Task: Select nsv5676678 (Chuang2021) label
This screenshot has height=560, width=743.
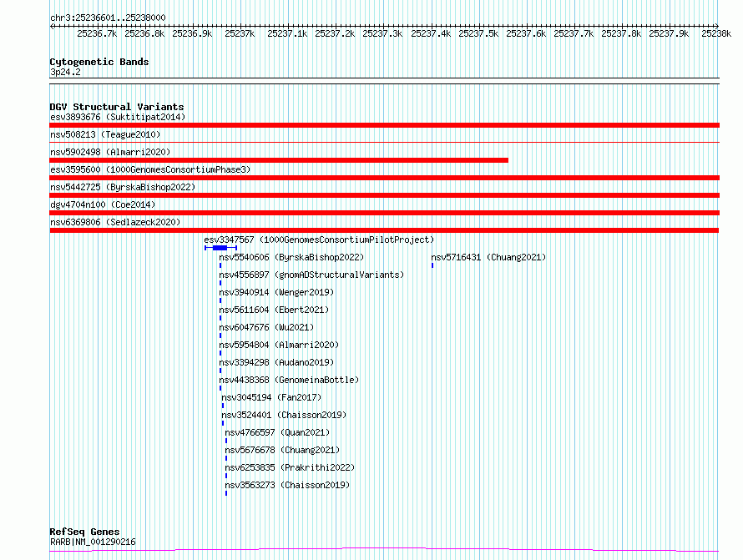Action: point(282,450)
